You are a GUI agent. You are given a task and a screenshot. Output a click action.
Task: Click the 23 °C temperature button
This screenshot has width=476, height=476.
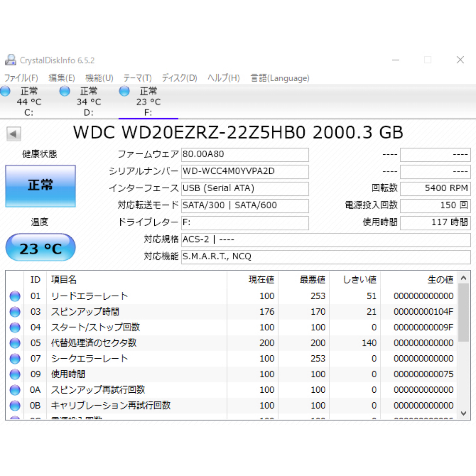tap(41, 247)
